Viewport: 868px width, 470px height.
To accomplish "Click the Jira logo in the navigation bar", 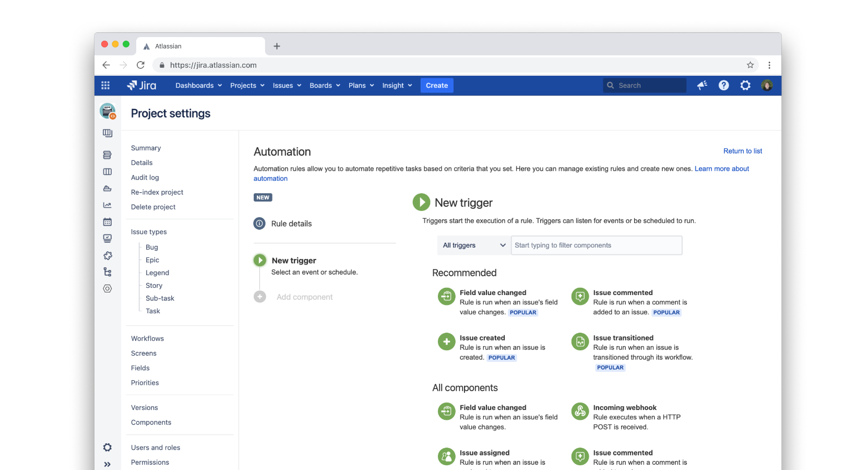I will 141,85.
